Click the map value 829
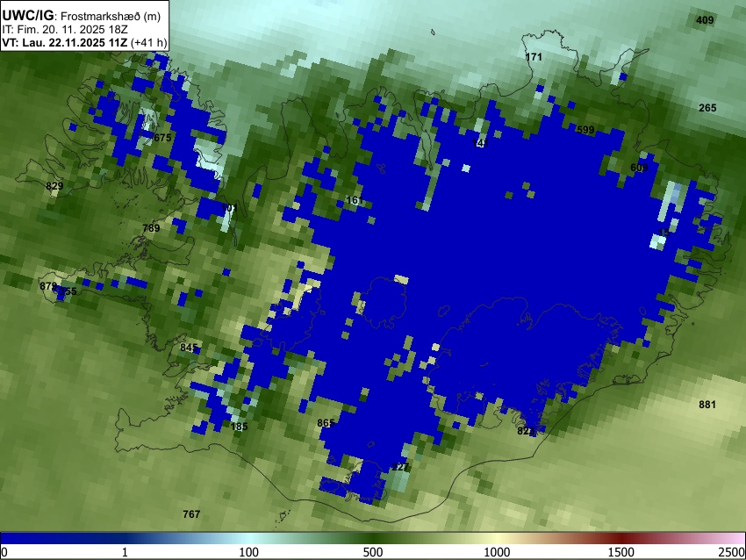This screenshot has width=746, height=560. (54, 186)
